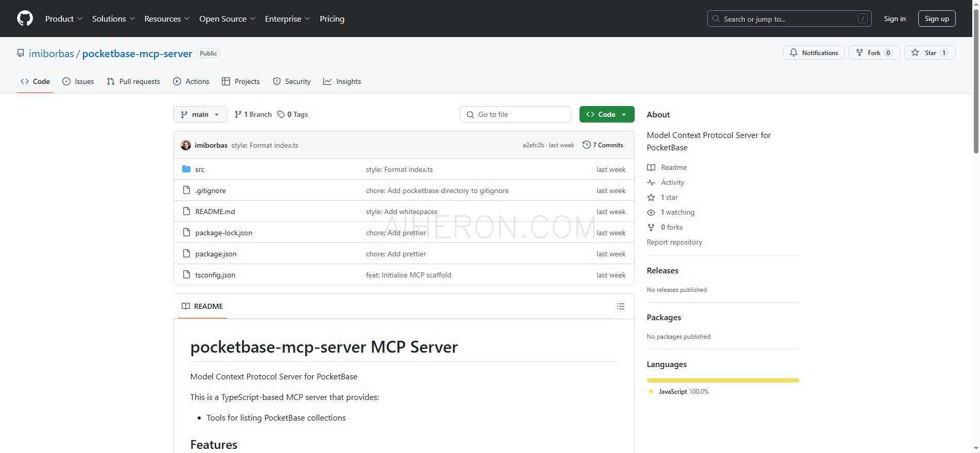Open the README outline icon

pyautogui.click(x=621, y=306)
